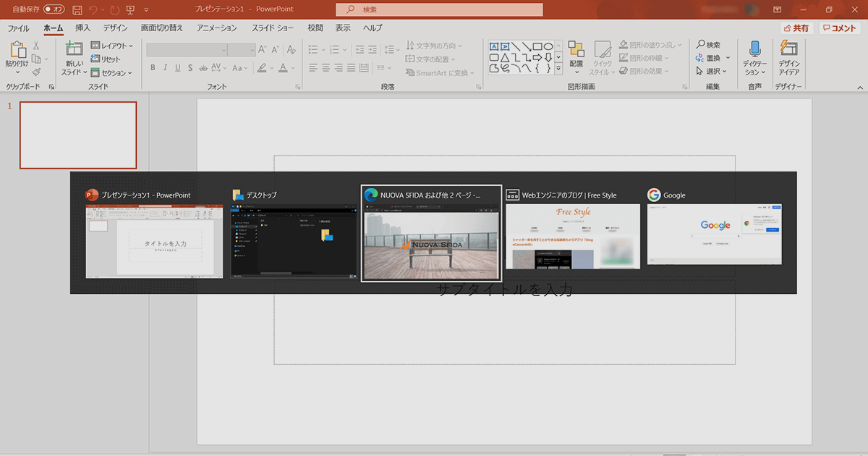The image size is (868, 456).
Task: Start slideshow from beginning icon in title bar
Action: tap(129, 9)
